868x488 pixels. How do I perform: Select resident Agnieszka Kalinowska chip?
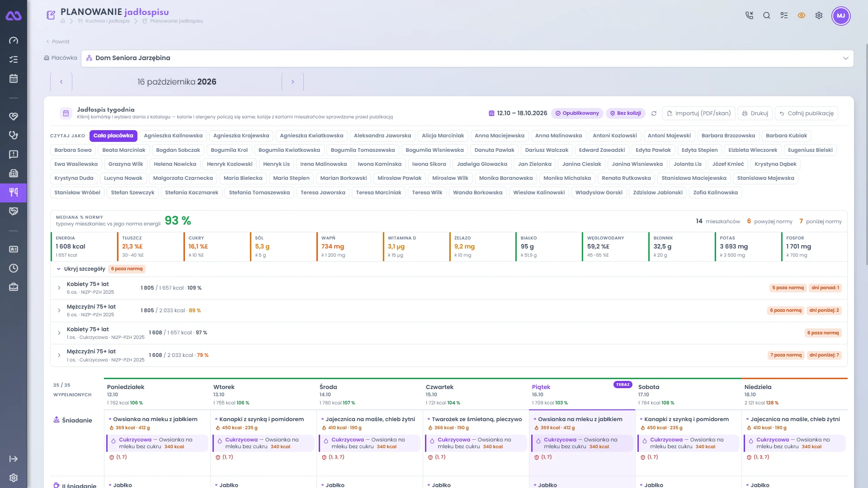[173, 136]
